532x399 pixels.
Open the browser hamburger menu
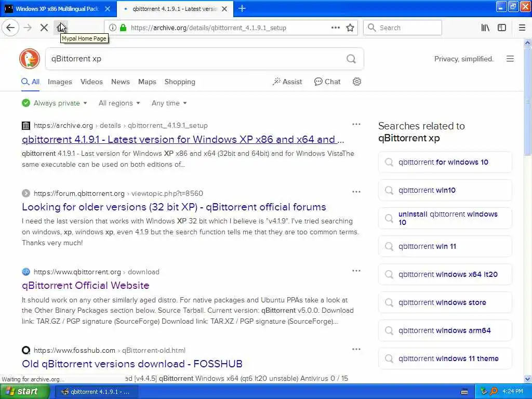(x=522, y=28)
